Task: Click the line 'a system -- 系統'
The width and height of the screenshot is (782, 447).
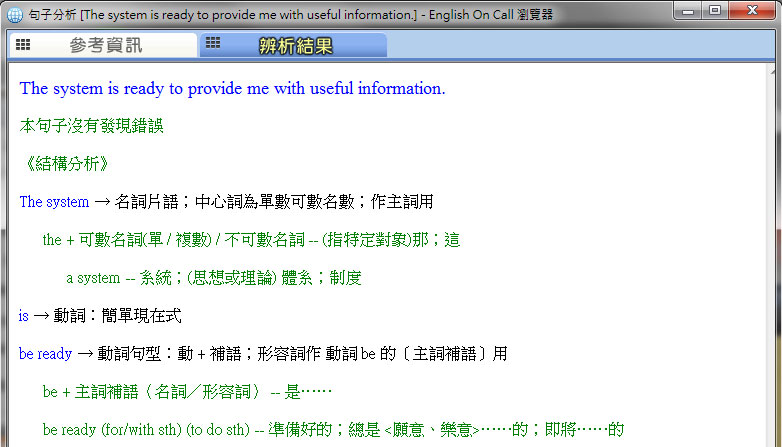Action: click(214, 278)
